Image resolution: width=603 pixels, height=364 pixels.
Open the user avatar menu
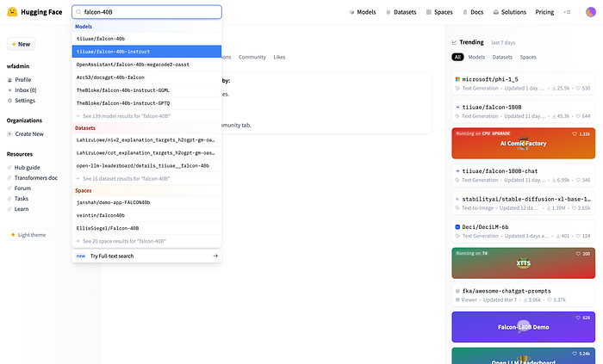[591, 12]
